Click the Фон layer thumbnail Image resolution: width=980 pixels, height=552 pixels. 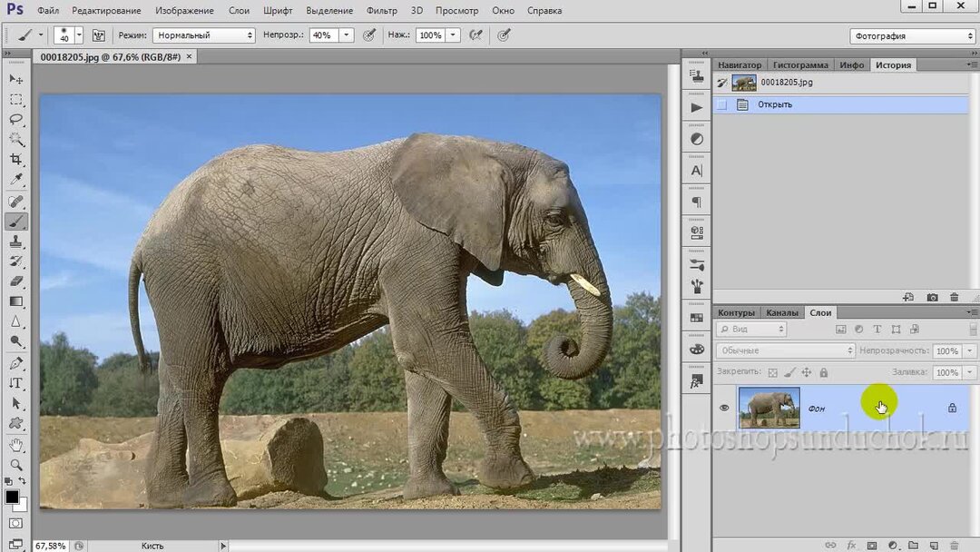click(x=769, y=408)
